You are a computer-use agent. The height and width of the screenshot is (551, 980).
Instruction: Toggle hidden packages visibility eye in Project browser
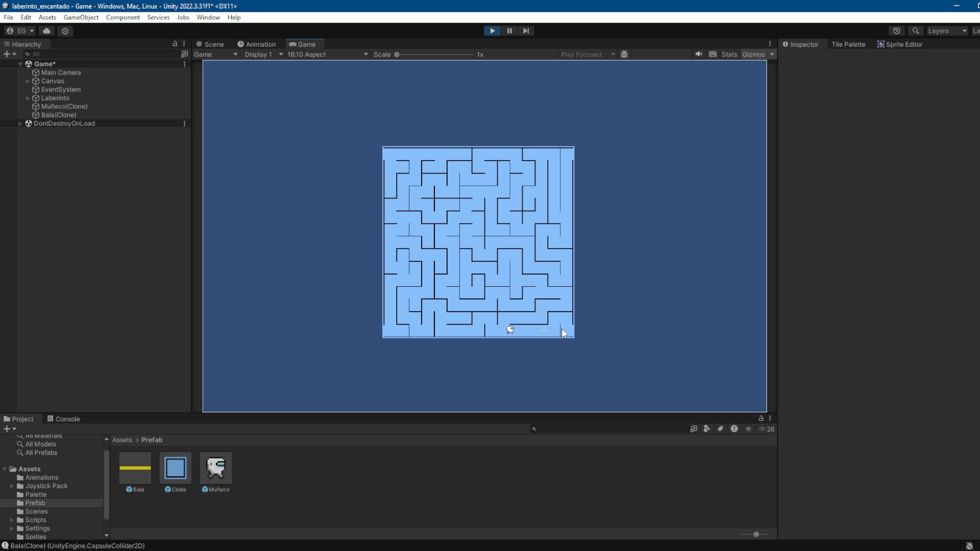click(763, 429)
